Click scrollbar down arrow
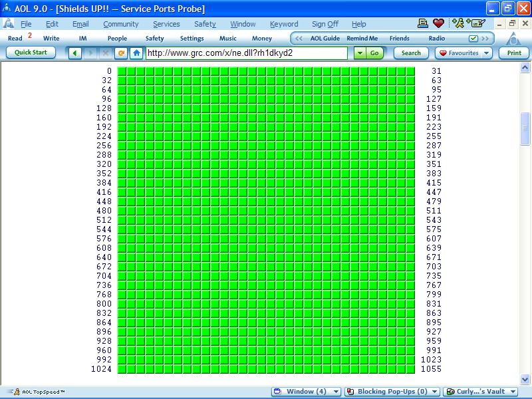This screenshot has width=532, height=399. click(x=525, y=379)
